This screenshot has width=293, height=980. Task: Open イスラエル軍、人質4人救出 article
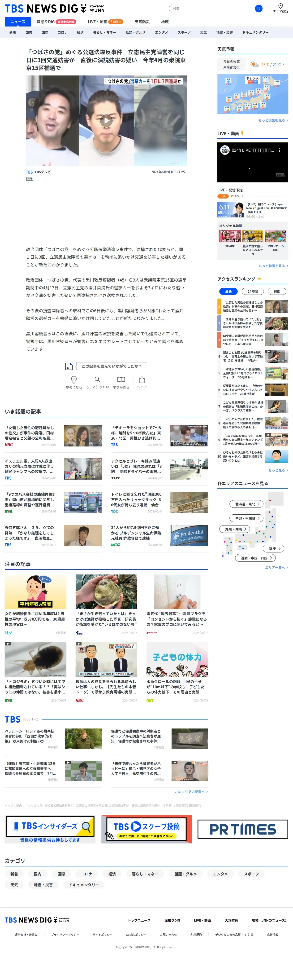[53, 469]
